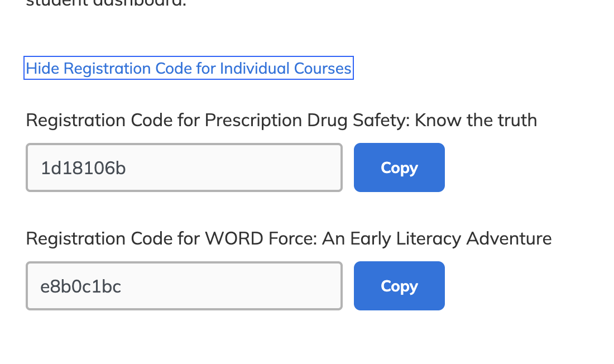Click the Prescription Drug Safety registration code label
Screen dimensions: 614x364
click(x=281, y=120)
